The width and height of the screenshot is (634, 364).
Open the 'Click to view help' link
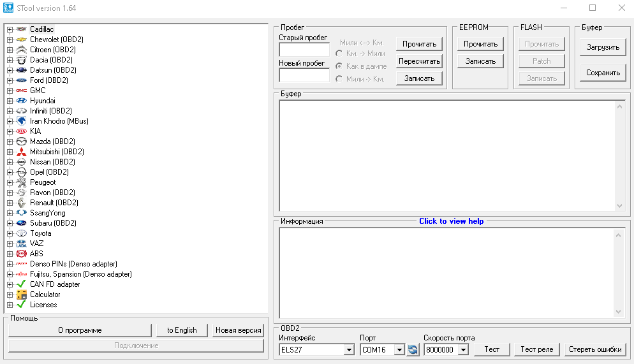(x=451, y=221)
